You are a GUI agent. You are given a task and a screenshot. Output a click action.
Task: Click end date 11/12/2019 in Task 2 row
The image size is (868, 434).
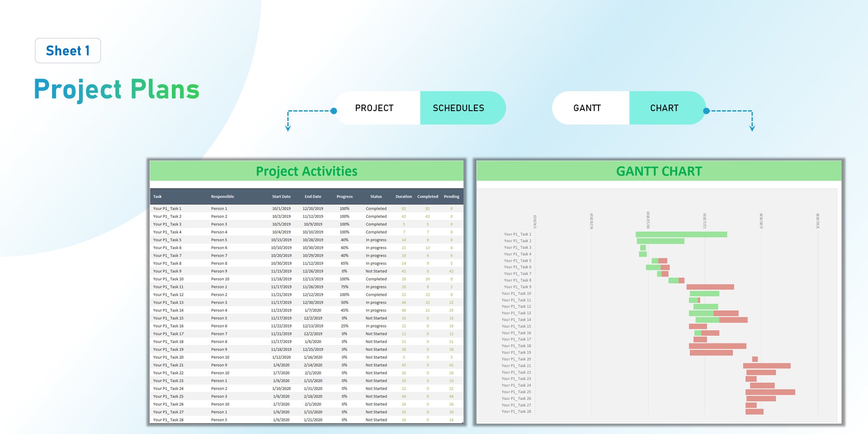pyautogui.click(x=313, y=217)
